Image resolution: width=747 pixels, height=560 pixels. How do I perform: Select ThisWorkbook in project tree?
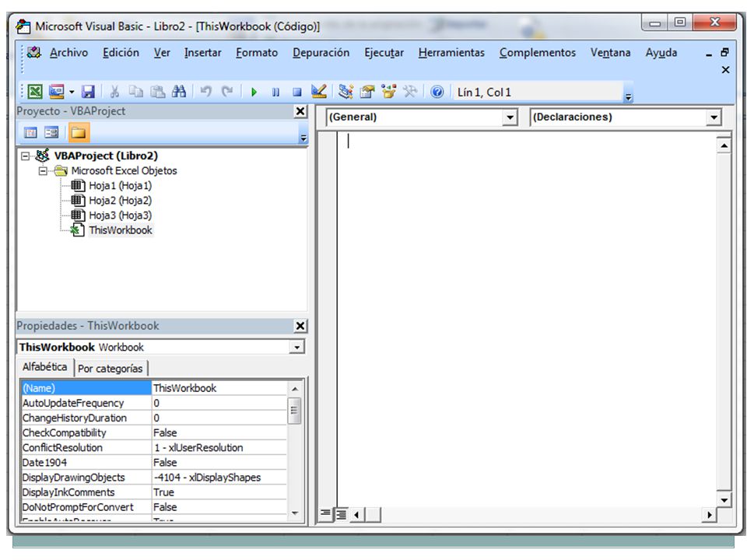click(x=121, y=230)
